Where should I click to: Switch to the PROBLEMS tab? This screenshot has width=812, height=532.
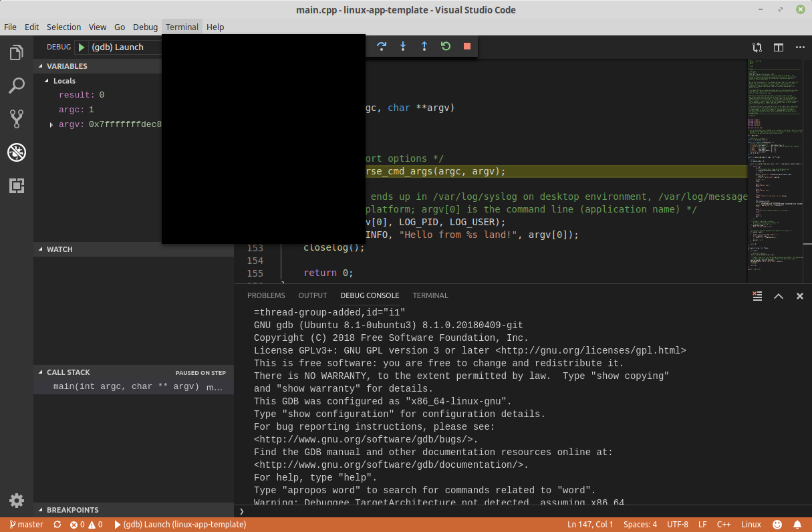266,295
